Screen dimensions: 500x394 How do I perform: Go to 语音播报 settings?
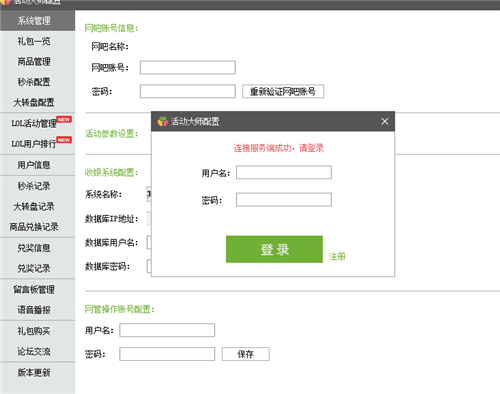[34, 310]
